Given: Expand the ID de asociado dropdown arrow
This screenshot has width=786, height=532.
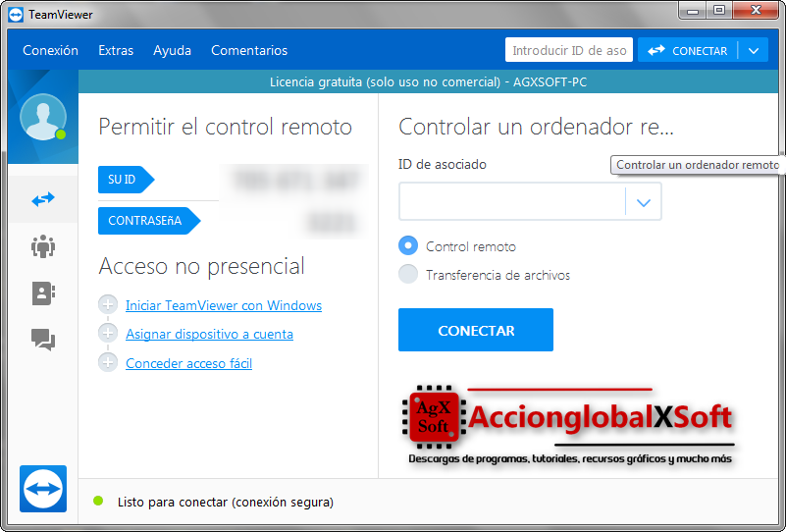Looking at the screenshot, I should [644, 202].
